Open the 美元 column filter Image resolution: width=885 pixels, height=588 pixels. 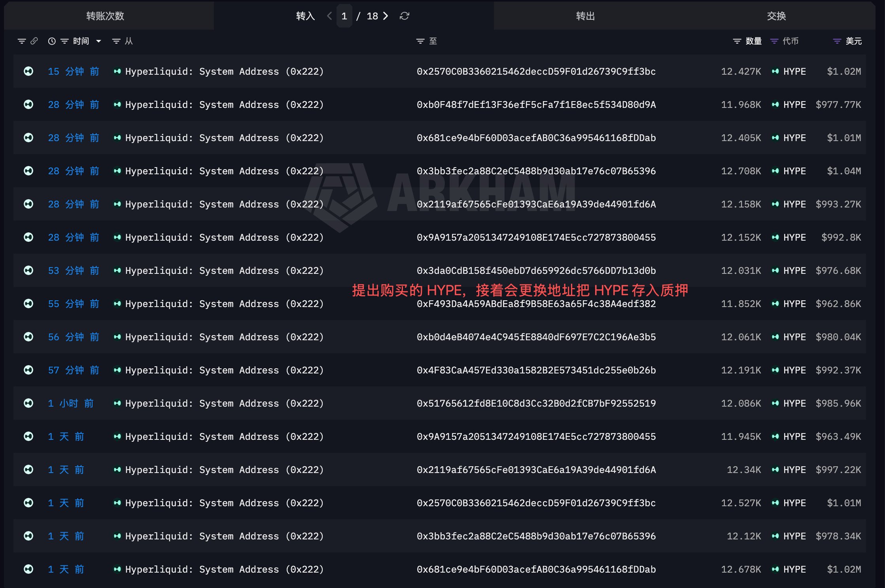click(837, 41)
